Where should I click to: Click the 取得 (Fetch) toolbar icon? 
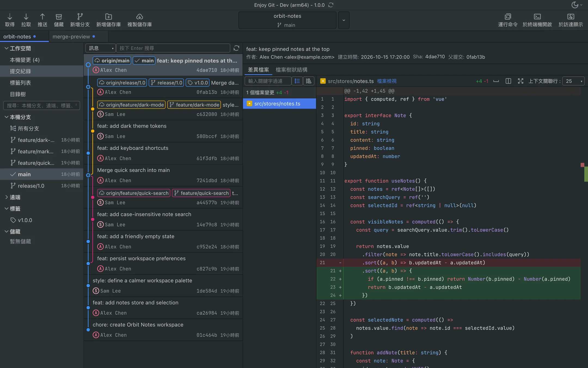pyautogui.click(x=10, y=17)
